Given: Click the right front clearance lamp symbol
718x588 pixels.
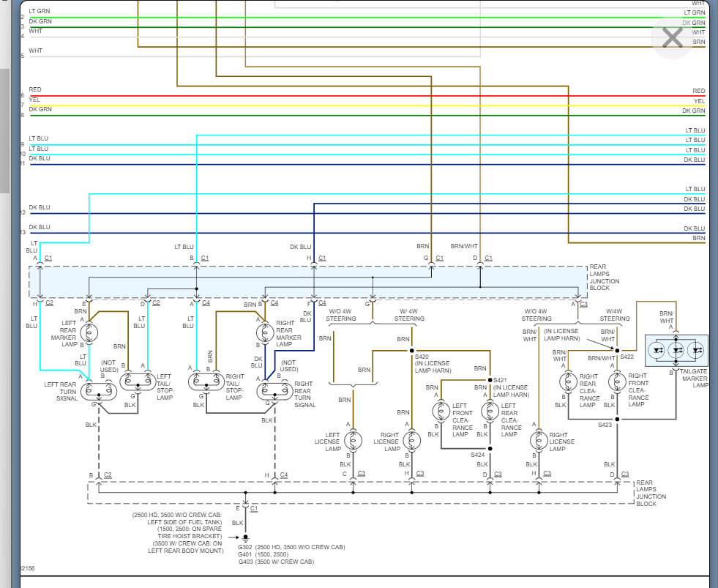Looking at the screenshot, I should (x=617, y=382).
